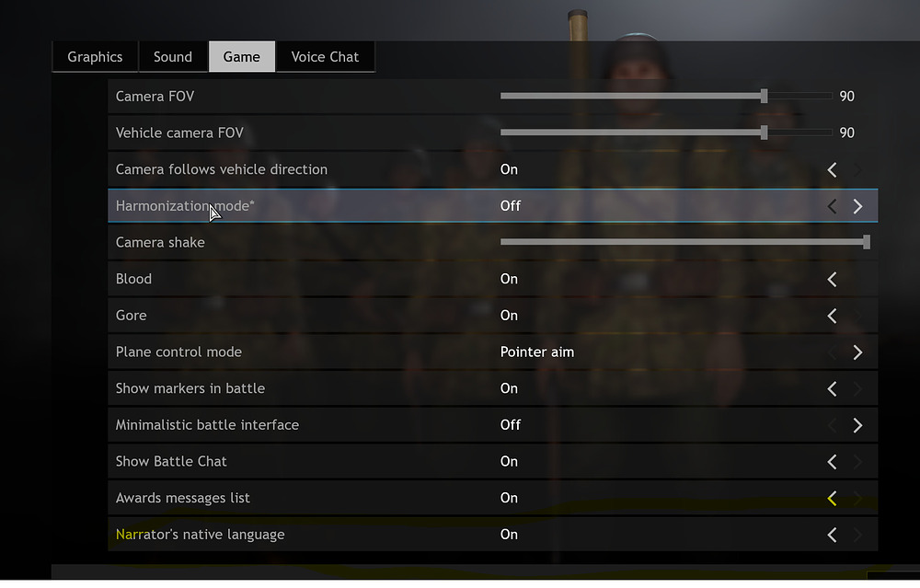This screenshot has width=920, height=588.
Task: Switch to the Graphics tab
Action: click(95, 57)
